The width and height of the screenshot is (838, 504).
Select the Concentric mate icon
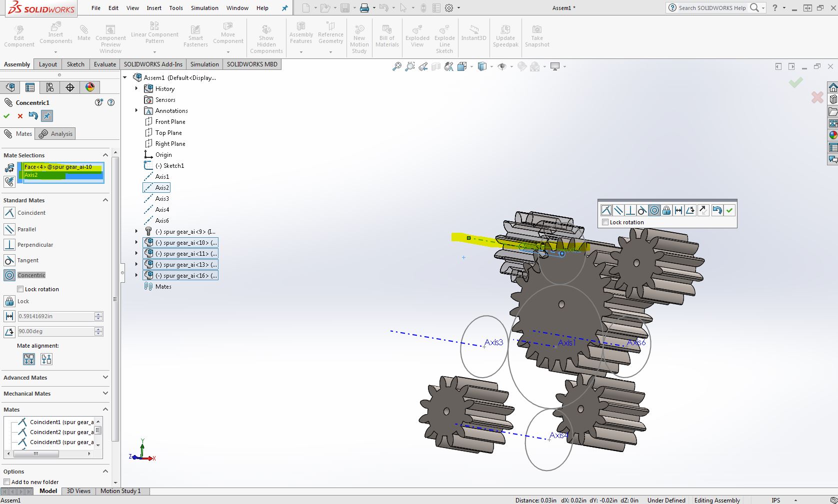tap(9, 275)
